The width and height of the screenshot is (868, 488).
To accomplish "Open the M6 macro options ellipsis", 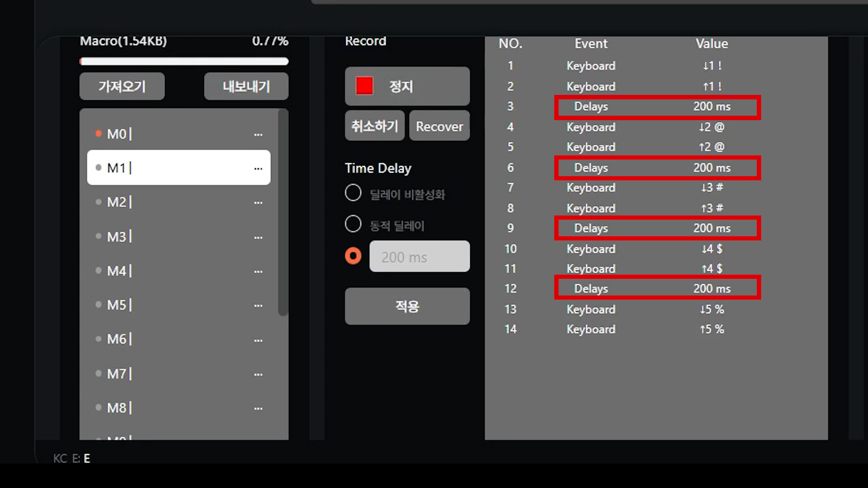I will (x=258, y=340).
